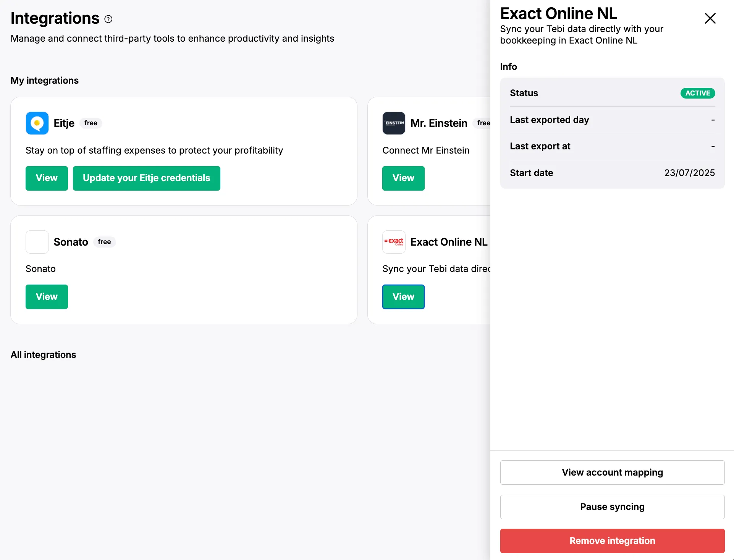734x560 pixels.
Task: Pause syncing for Exact Online NL
Action: 612,507
